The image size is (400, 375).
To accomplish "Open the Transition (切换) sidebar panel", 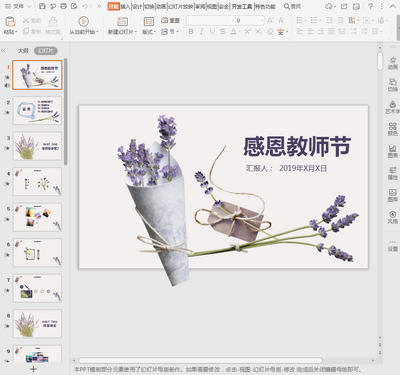I will pyautogui.click(x=393, y=85).
